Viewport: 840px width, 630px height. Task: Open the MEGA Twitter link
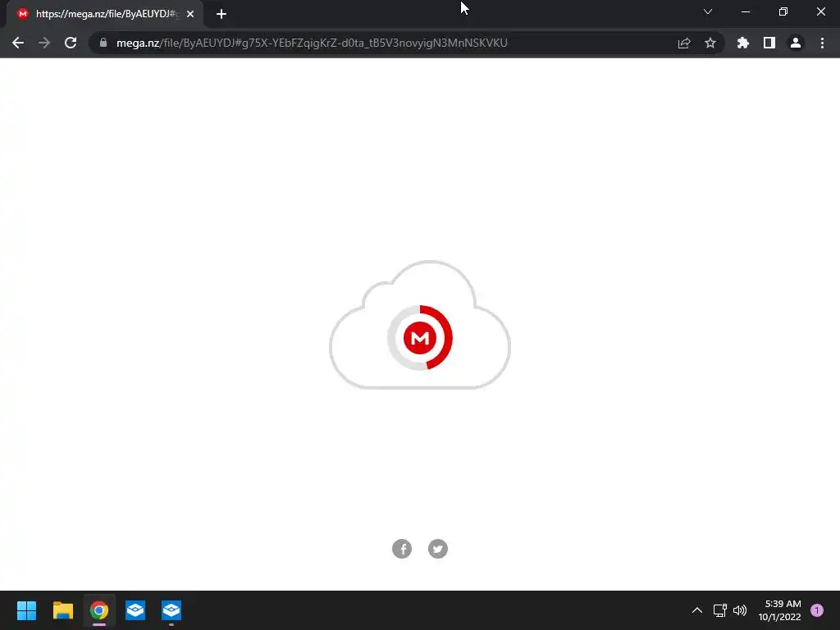point(438,549)
